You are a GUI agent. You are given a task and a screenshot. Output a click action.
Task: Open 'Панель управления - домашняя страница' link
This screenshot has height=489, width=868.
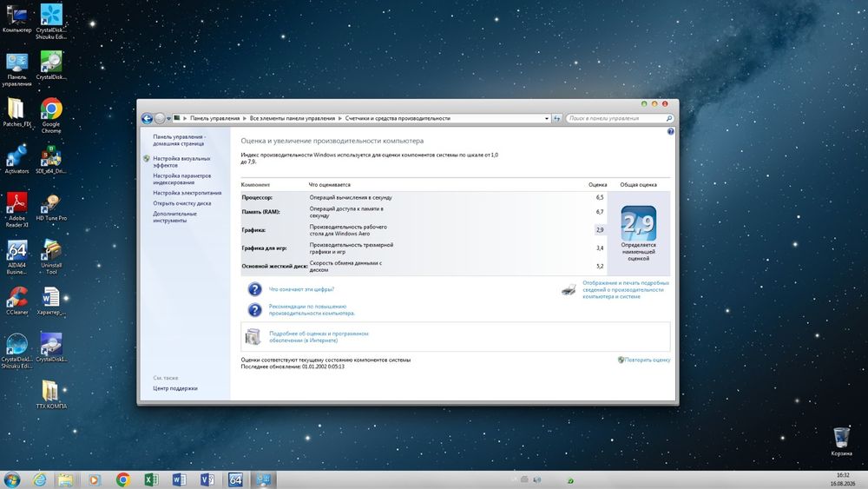pos(180,140)
